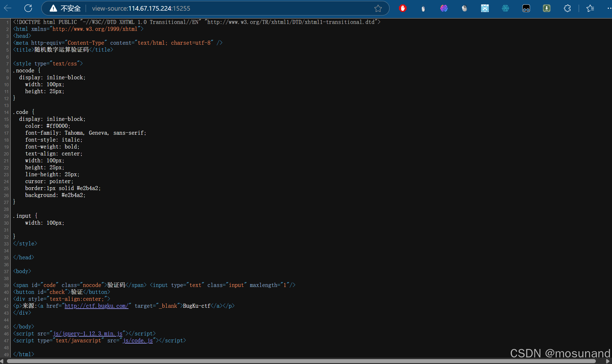The width and height of the screenshot is (612, 364).
Task: Click the green download extension icon
Action: coord(547,8)
